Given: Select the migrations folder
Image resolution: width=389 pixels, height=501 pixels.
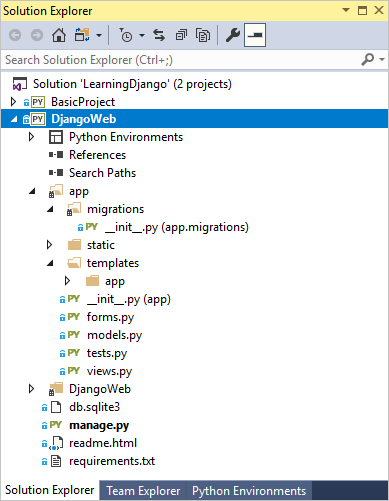Looking at the screenshot, I should (115, 209).
